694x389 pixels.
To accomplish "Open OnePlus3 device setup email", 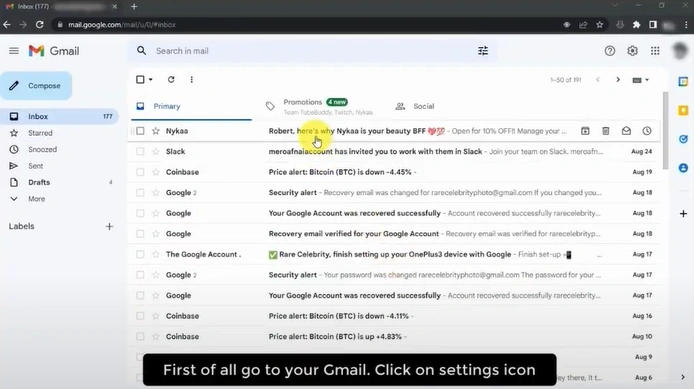I will pos(394,254).
